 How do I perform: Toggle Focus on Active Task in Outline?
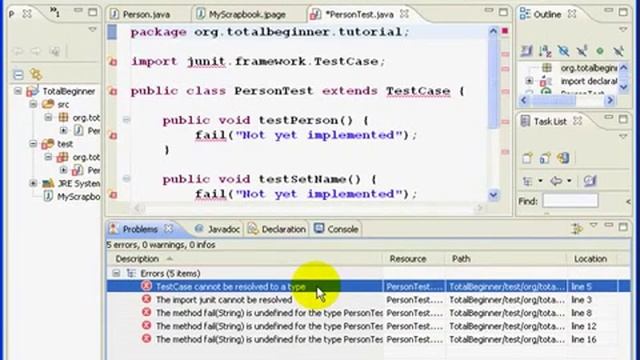527,51
